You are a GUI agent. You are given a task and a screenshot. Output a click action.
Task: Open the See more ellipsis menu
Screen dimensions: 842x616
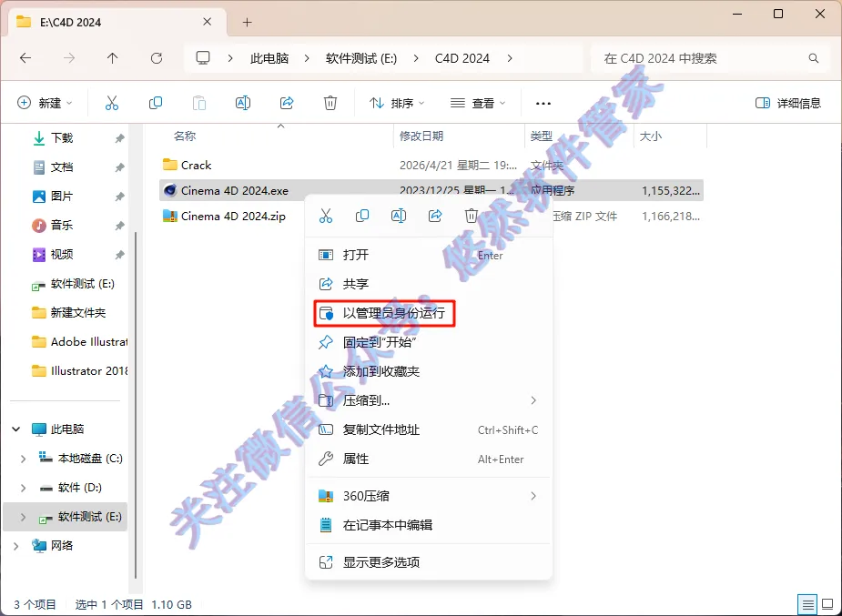(543, 103)
